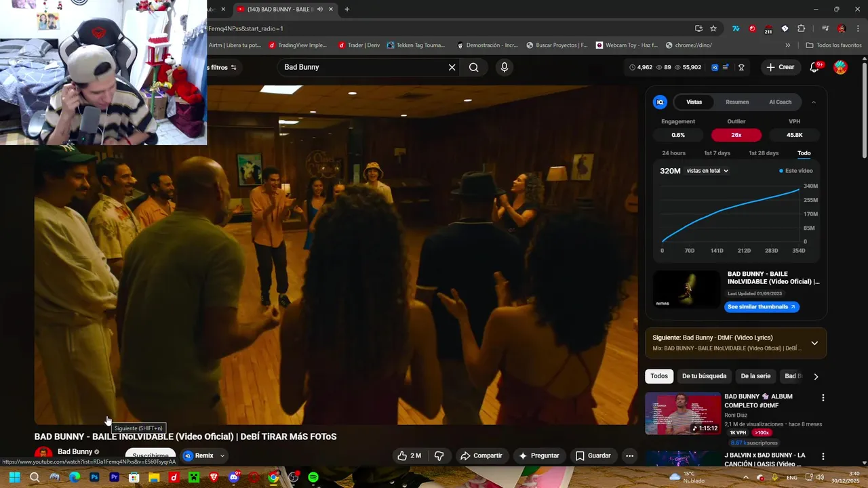Show more filter chips with the right arrow
868x488 pixels.
tap(816, 376)
